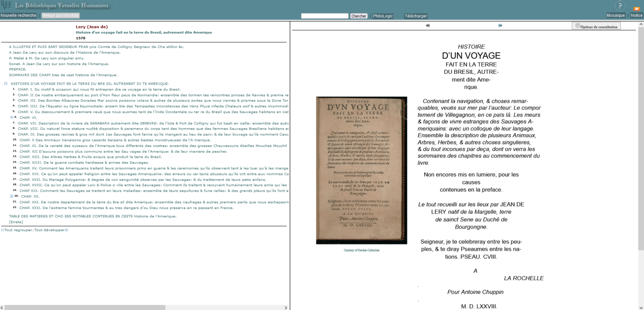Click the year 1578 under the title
Screen dimensions: 644x310
[x=81, y=38]
